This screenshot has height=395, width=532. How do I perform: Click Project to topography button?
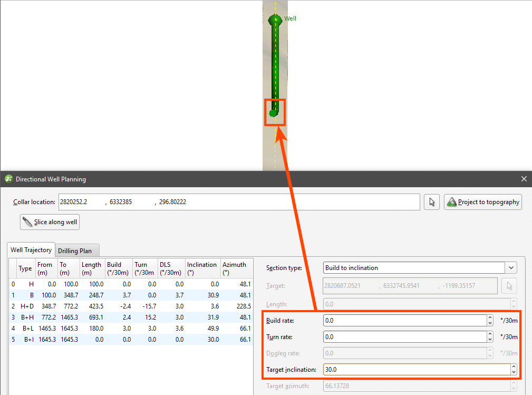click(x=482, y=202)
